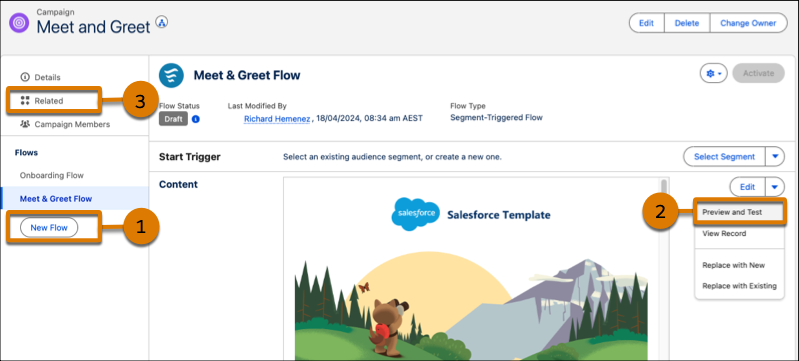This screenshot has height=361, width=799.
Task: Expand the Select Segment dropdown arrow
Action: click(775, 157)
